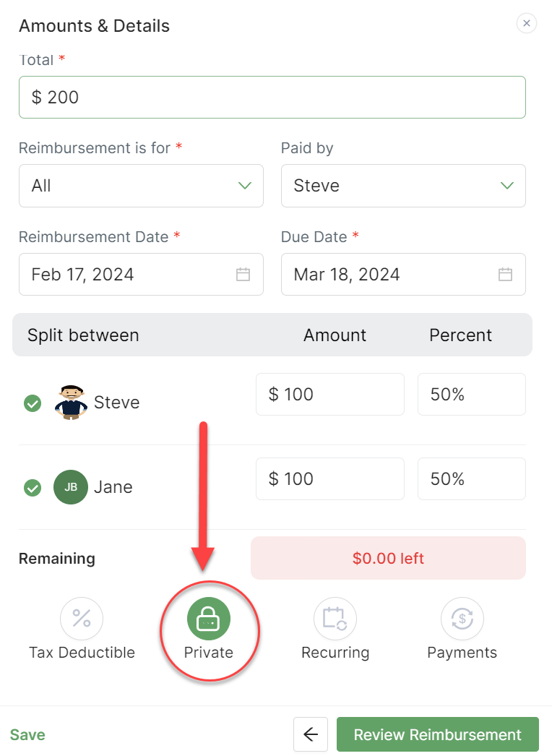Viewport: 552px width, 756px height.
Task: Open the Reimbursement Date calendar icon
Action: pos(243,275)
